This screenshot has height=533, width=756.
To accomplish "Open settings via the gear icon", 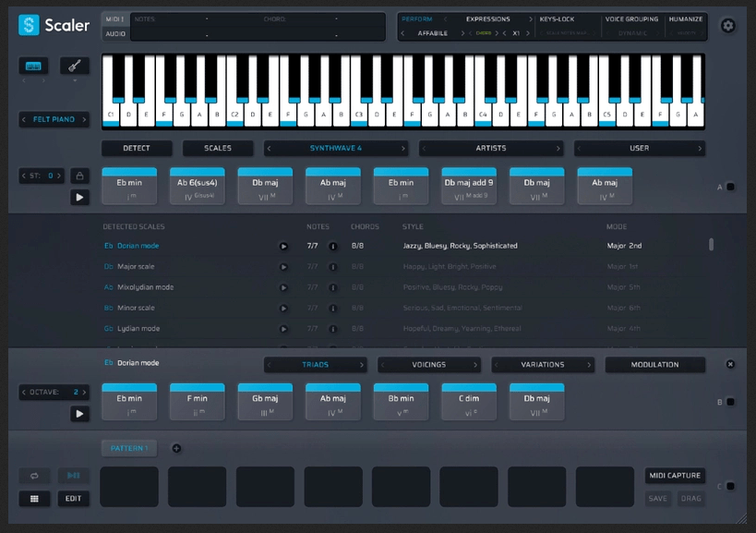I will click(x=728, y=26).
